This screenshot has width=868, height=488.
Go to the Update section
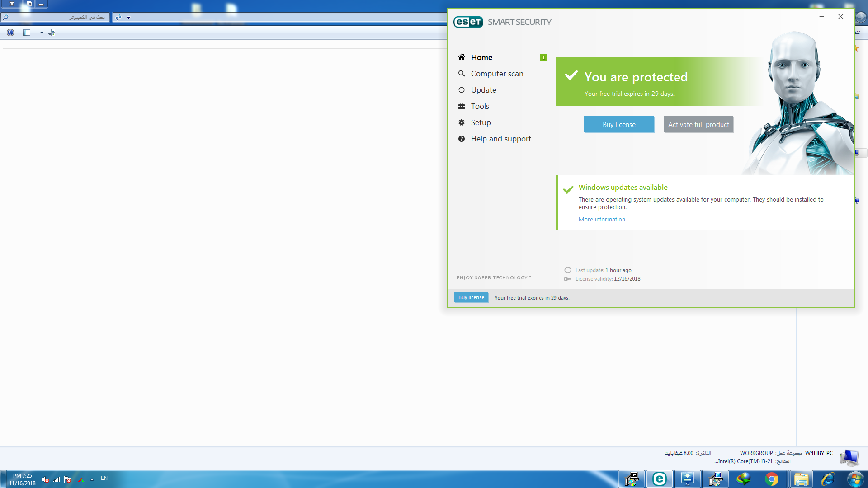tap(483, 90)
